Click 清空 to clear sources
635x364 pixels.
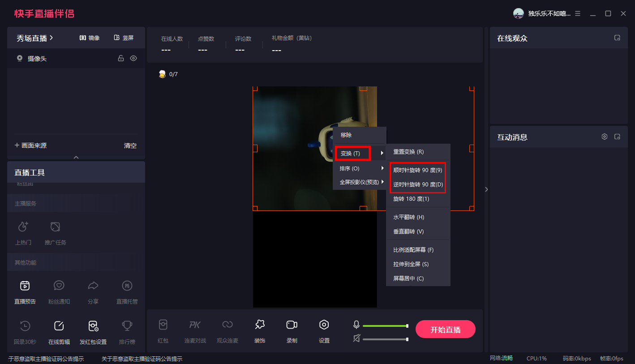tap(130, 146)
